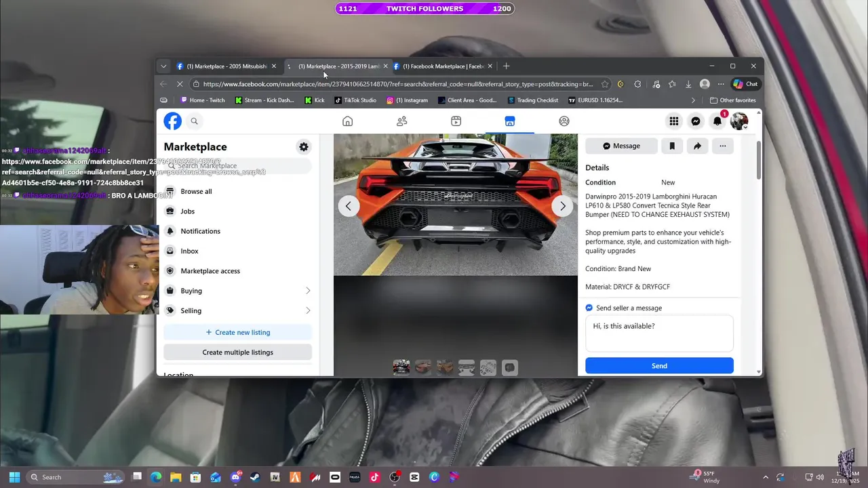This screenshot has width=868, height=488.
Task: Stop loading the page
Action: 180,84
